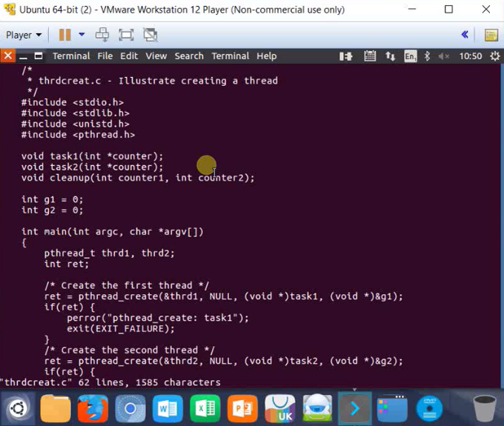Open the workspace switcher in dock

392,408
